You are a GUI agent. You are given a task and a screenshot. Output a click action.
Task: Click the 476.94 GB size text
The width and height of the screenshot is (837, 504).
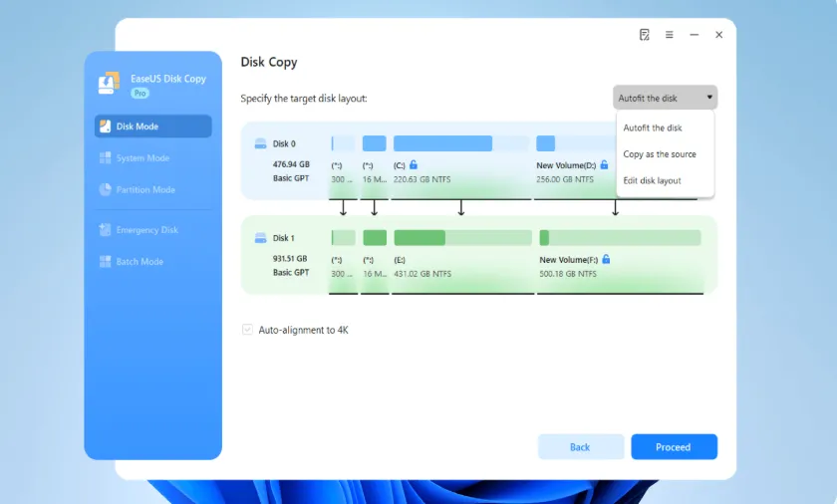291,164
